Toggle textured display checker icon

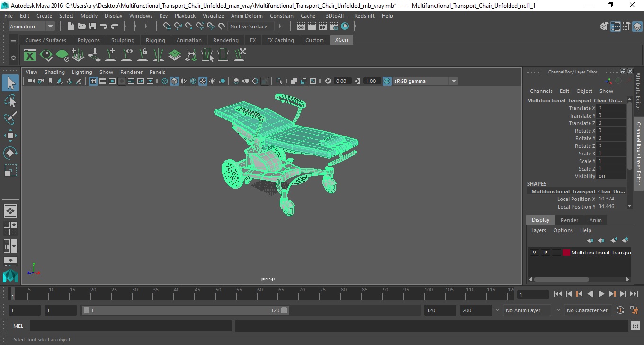[203, 81]
